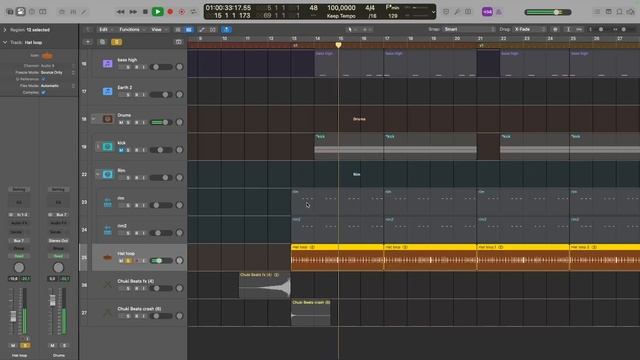Click the add new track plus button
This screenshot has height=360, width=640.
pyautogui.click(x=88, y=42)
